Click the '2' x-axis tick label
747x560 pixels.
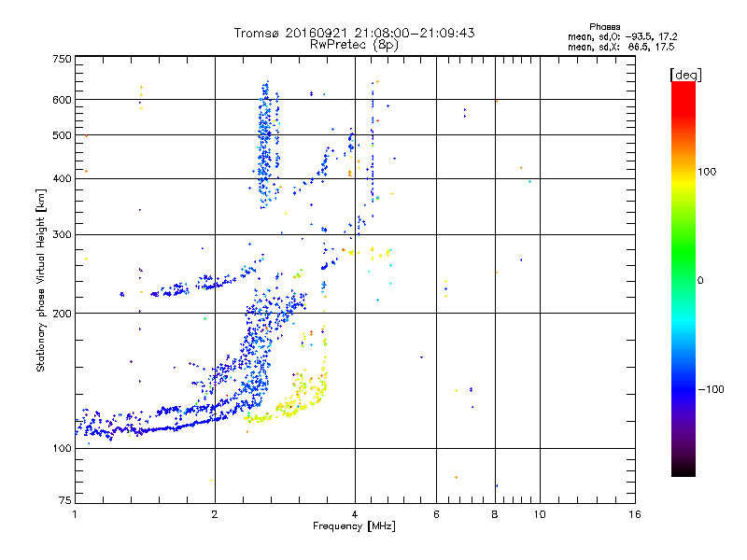pyautogui.click(x=215, y=514)
